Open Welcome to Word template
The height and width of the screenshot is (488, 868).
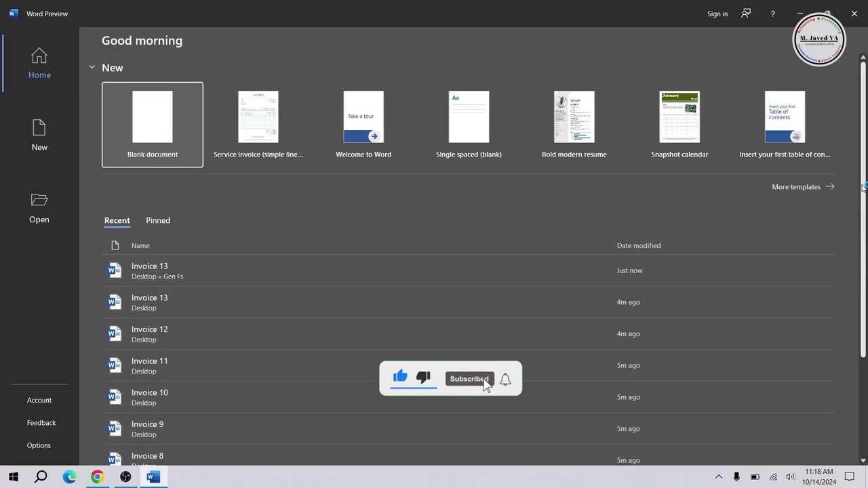point(363,125)
